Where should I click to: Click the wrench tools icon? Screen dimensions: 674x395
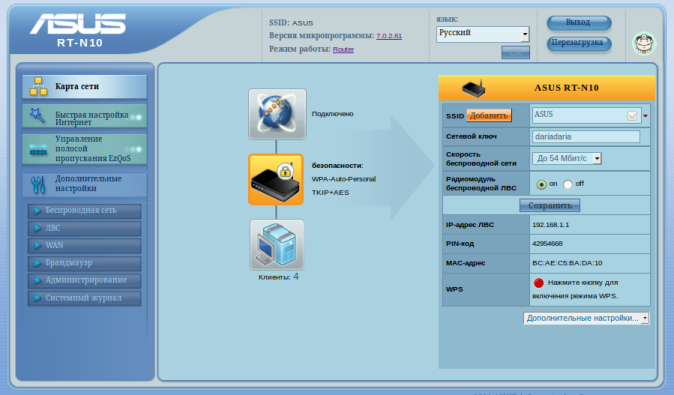(x=38, y=184)
